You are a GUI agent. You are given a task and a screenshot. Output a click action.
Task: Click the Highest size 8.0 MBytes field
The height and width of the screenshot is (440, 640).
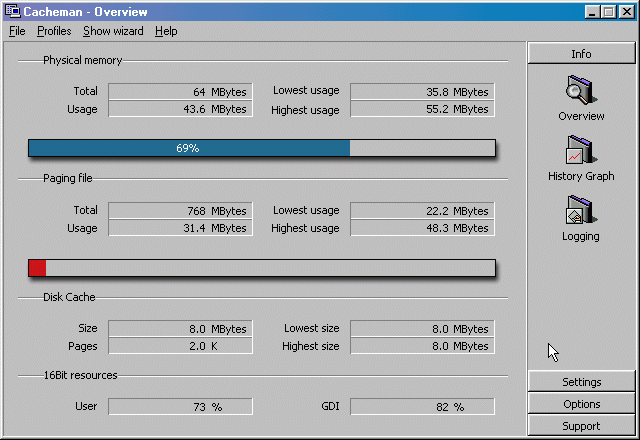422,346
